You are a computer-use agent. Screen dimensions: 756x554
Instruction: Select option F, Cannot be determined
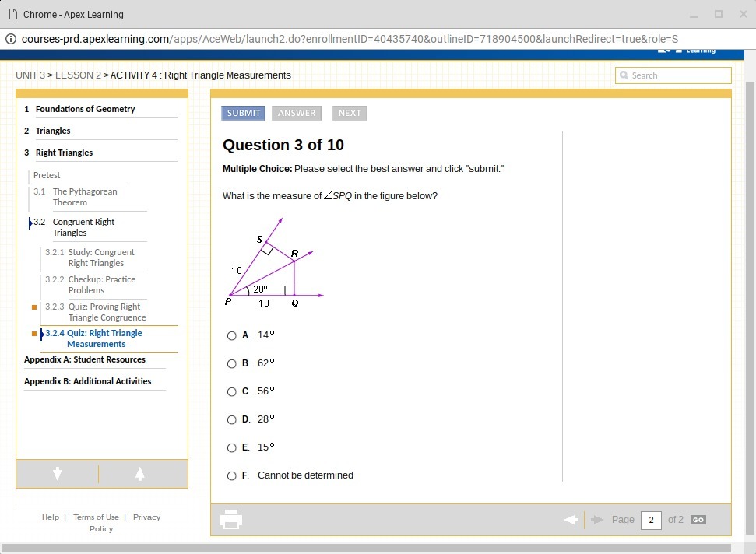click(x=231, y=475)
